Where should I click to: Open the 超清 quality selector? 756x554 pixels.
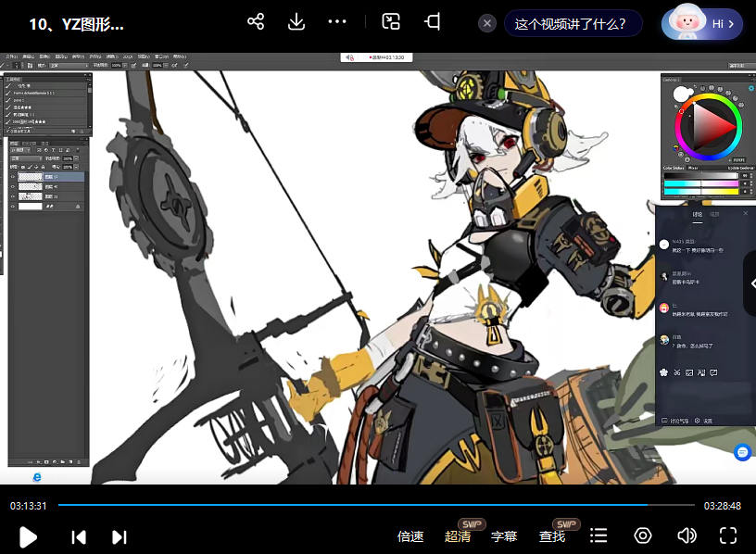[458, 536]
